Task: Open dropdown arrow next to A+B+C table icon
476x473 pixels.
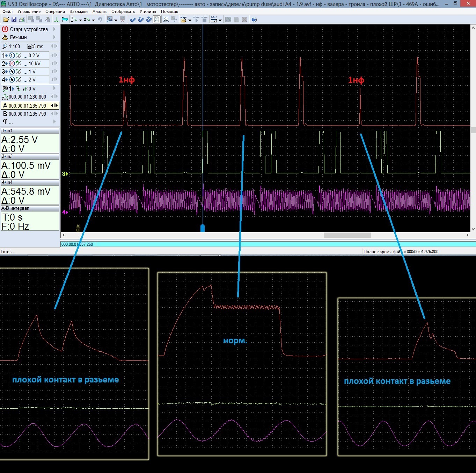Action: point(220,20)
